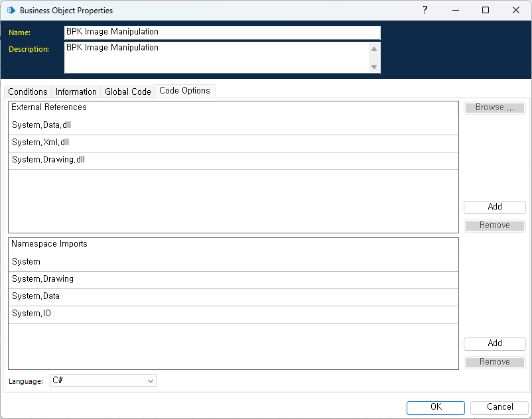Confirm with the OK button

click(436, 407)
